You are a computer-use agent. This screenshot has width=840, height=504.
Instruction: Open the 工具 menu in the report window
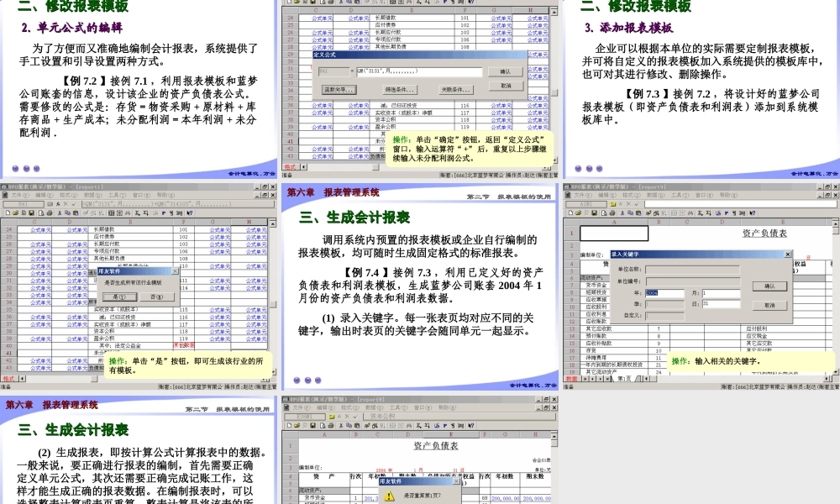[117, 195]
